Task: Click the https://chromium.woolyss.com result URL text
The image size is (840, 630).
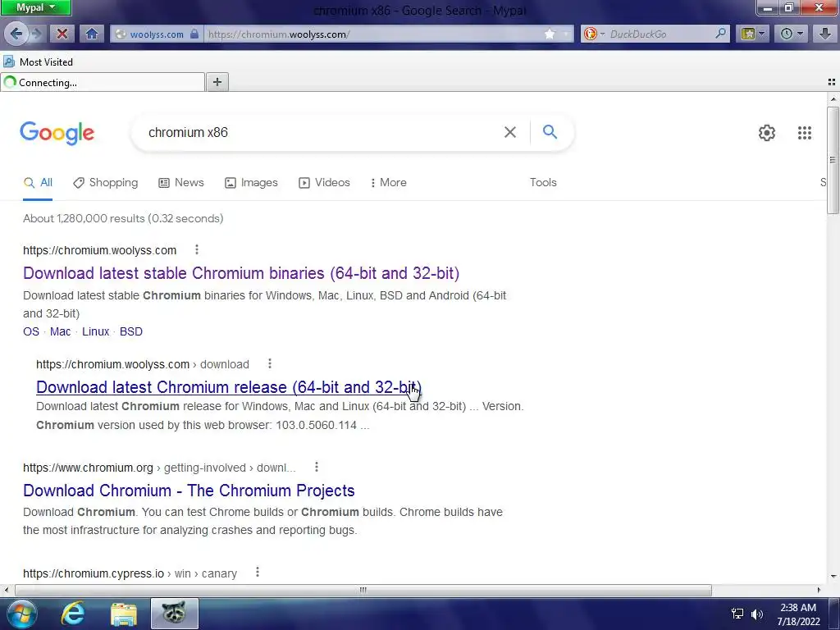Action: pos(99,250)
